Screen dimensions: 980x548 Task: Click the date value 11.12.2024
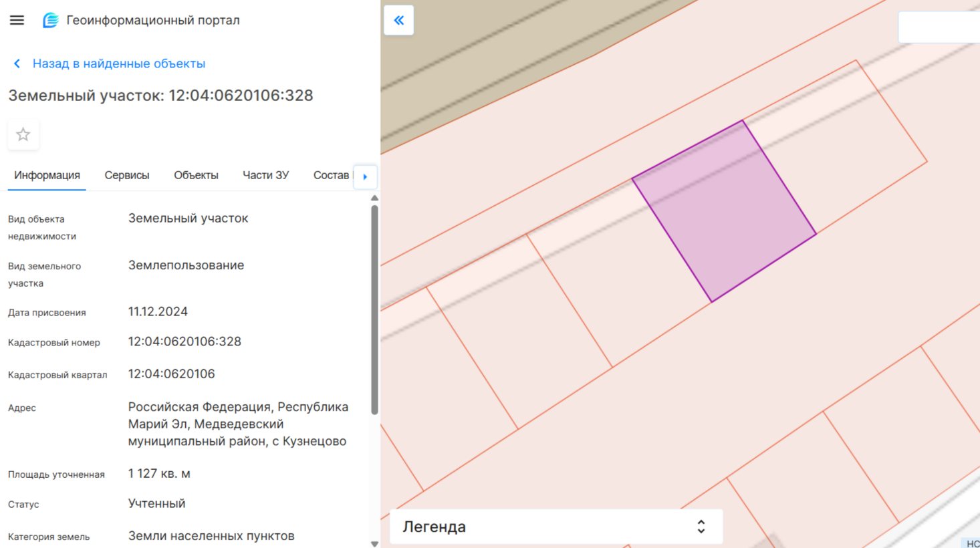[158, 311]
